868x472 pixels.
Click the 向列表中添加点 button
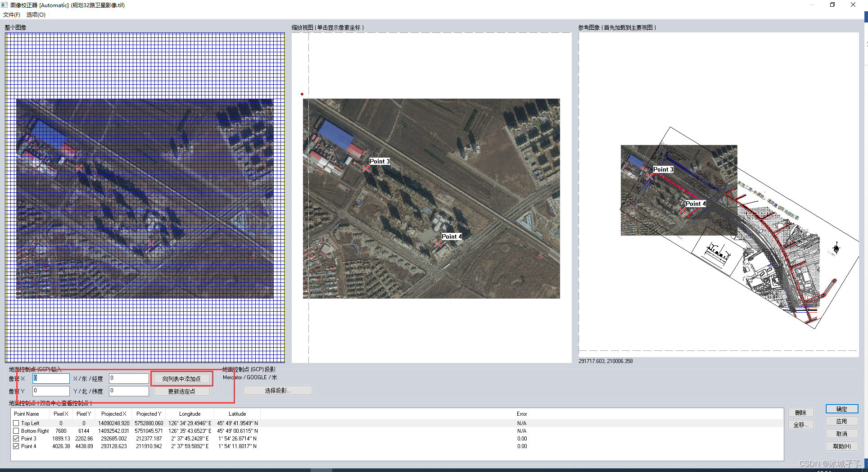tap(181, 378)
